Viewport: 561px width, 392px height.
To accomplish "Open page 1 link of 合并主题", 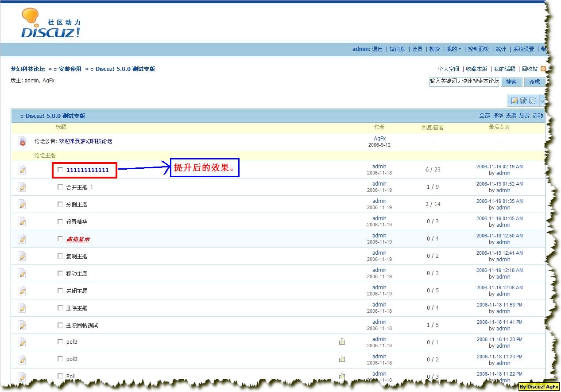I will click(x=92, y=187).
